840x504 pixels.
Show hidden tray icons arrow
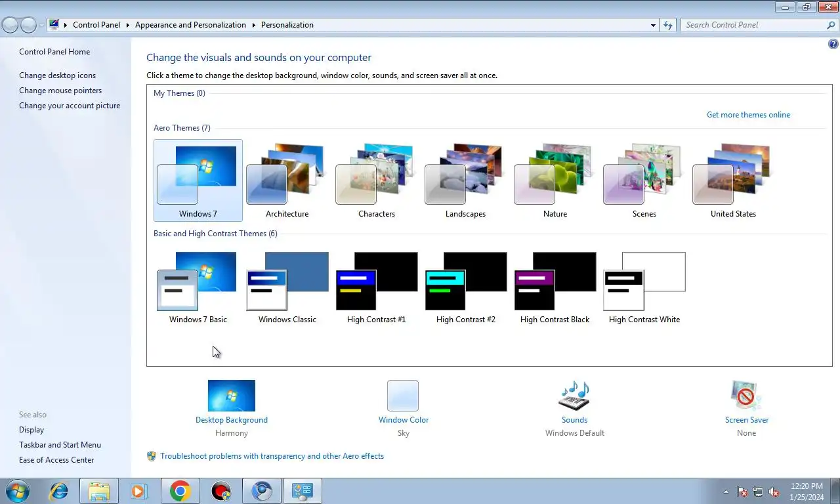tap(726, 492)
